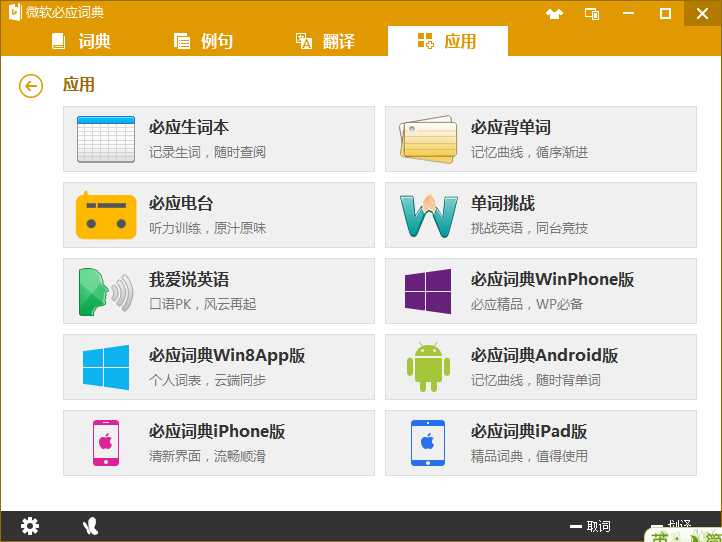Viewport: 722px width, 542px height.
Task: Click the purple Windows logo for WinPhone版
Action: coord(428,291)
